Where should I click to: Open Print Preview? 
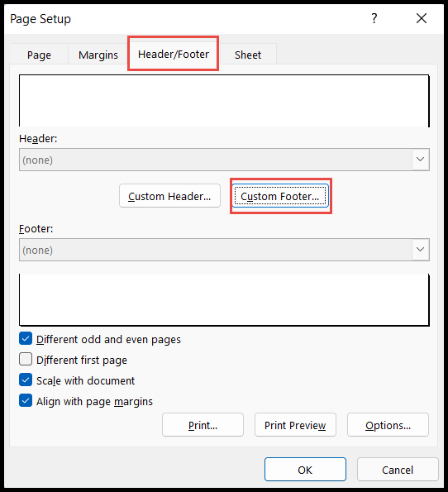[295, 425]
